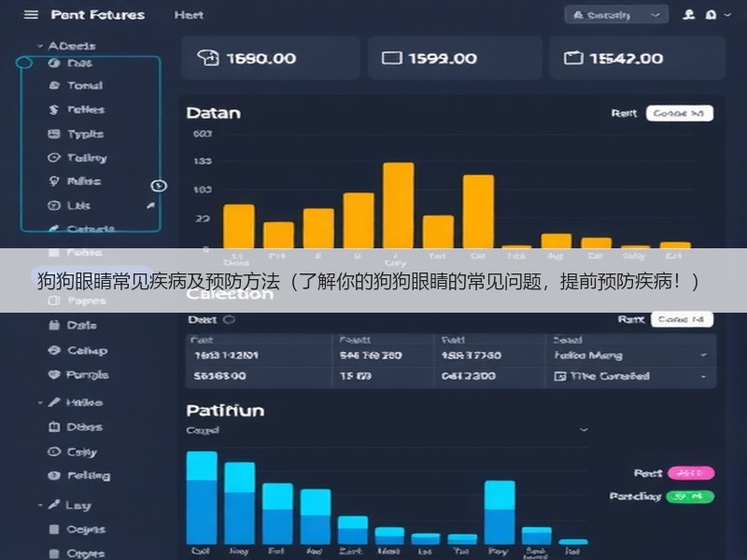Expand the chevron beside the bell icon
The height and width of the screenshot is (560, 747).
pos(727,15)
